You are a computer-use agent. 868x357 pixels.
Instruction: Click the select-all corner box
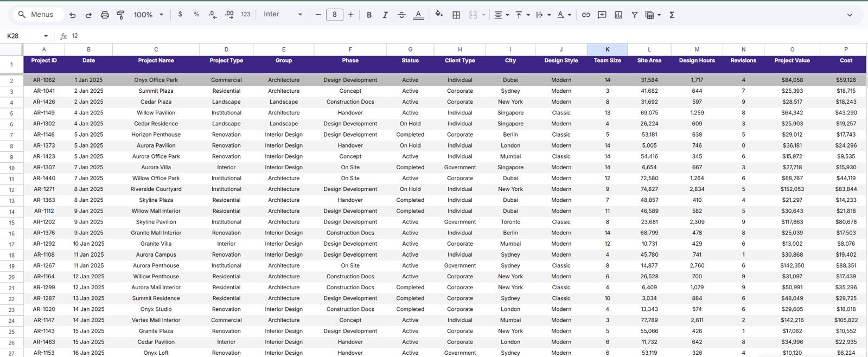coord(11,49)
